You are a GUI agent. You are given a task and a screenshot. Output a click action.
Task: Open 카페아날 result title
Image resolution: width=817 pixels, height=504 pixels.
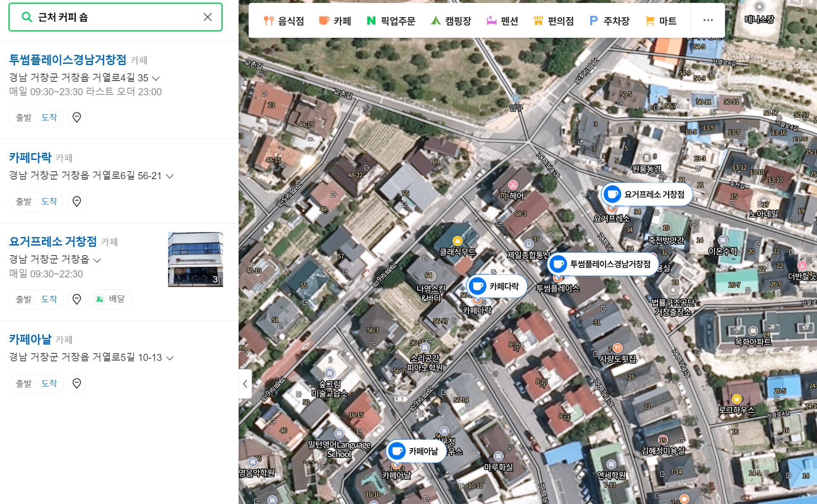tap(30, 339)
